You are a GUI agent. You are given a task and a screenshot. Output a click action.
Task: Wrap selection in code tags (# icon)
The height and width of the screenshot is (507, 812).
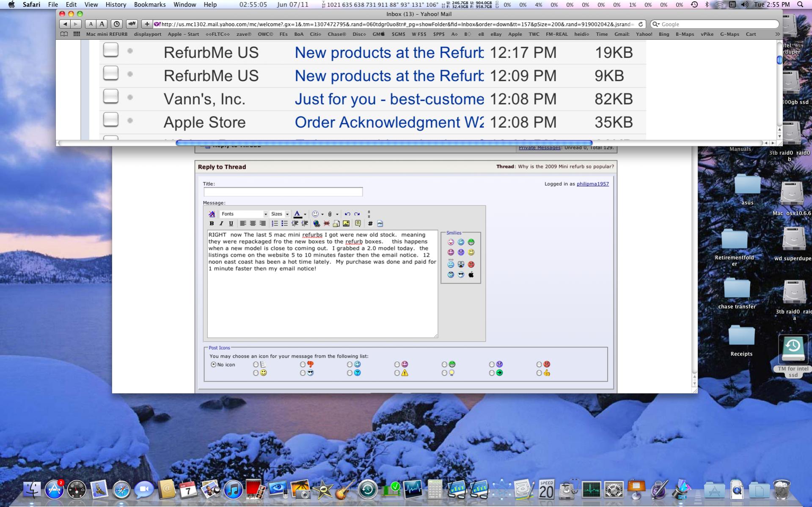(370, 223)
